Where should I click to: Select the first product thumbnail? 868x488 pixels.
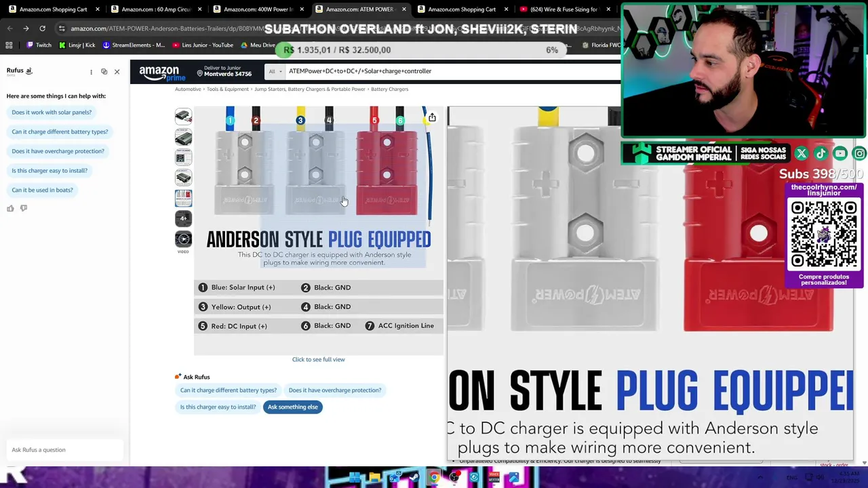pos(183,117)
